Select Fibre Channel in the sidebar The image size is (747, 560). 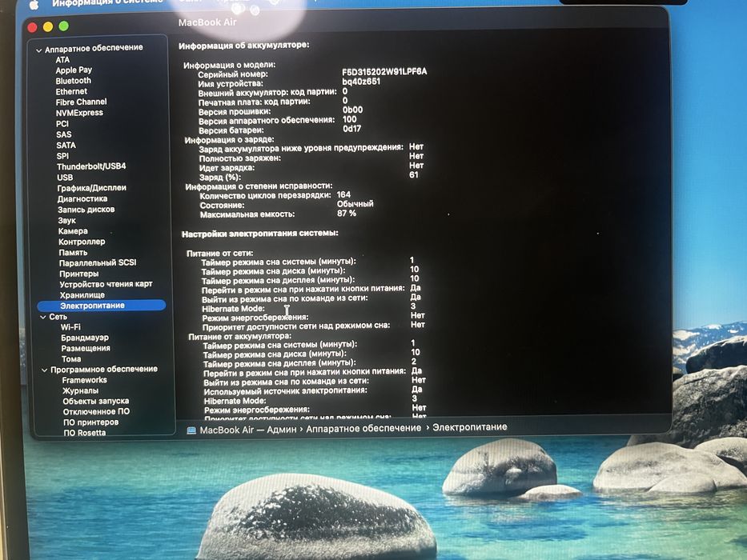[82, 102]
